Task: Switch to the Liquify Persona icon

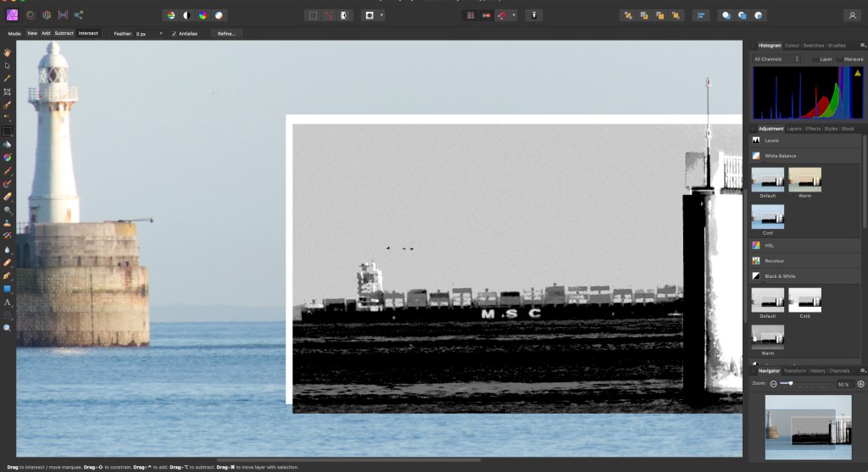Action: coord(30,15)
